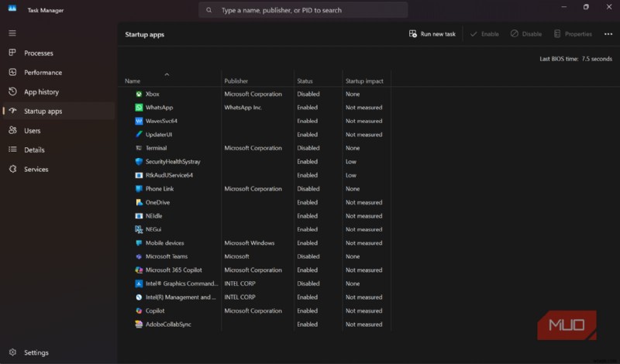Viewport: 620px width, 364px height.
Task: Select Startup apps in sidebar
Action: pyautogui.click(x=59, y=111)
